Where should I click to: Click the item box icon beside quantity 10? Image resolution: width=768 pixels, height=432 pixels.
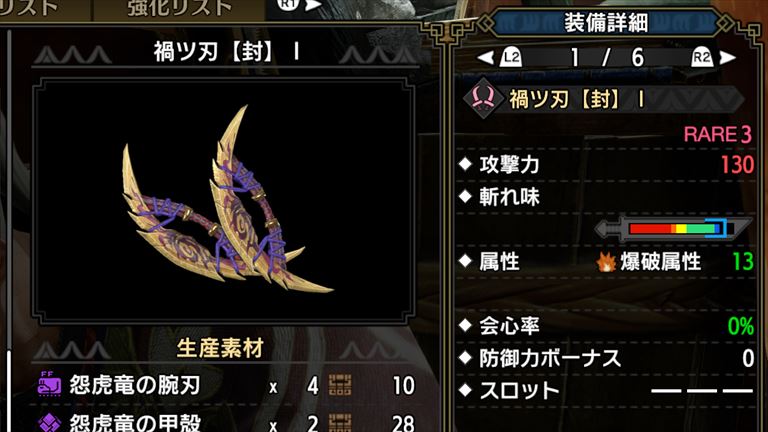pos(340,385)
